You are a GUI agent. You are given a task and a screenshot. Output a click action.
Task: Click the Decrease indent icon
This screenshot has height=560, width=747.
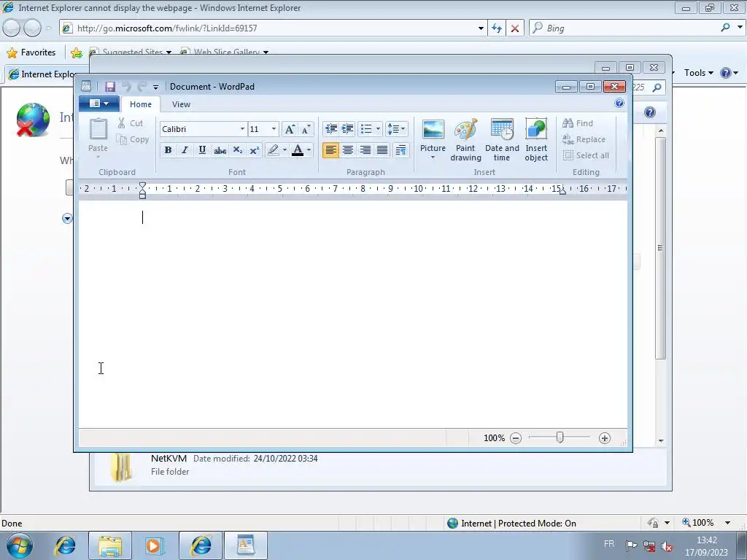click(x=331, y=129)
